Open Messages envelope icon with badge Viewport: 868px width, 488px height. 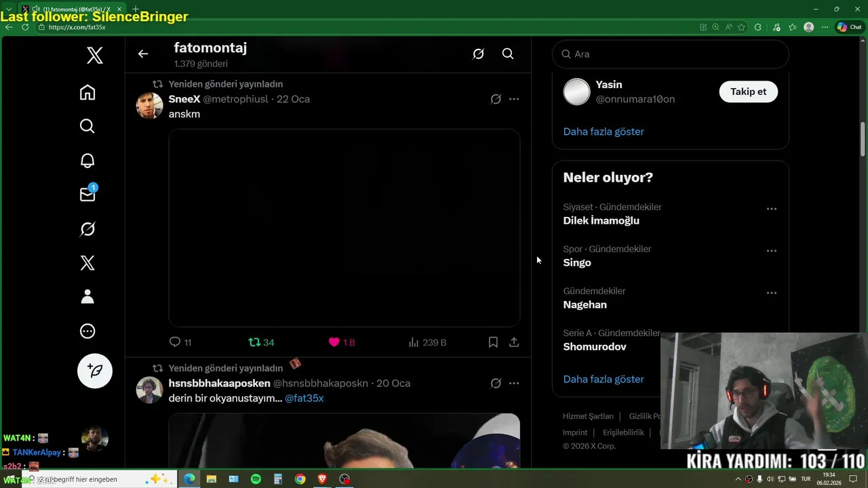coord(87,195)
